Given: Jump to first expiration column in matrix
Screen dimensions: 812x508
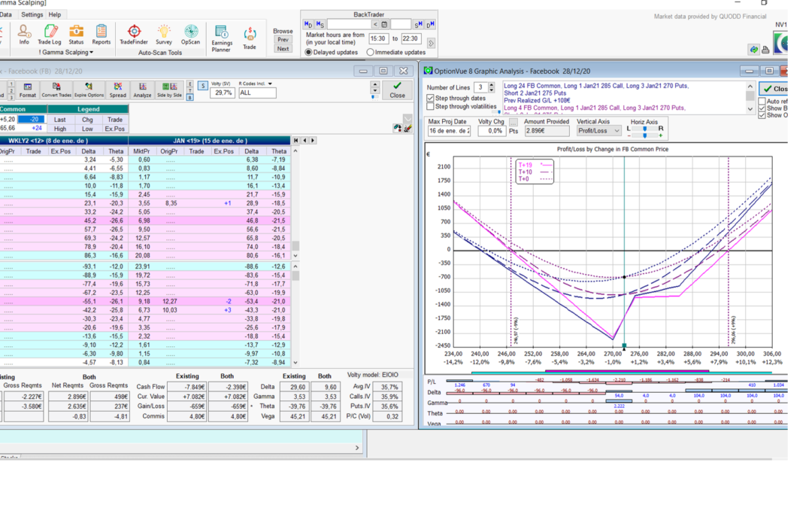Looking at the screenshot, I should (x=296, y=141).
